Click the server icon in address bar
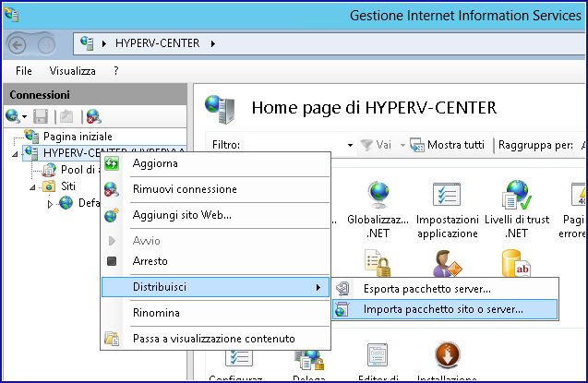Viewport: 588px width, 383px height. coord(87,43)
